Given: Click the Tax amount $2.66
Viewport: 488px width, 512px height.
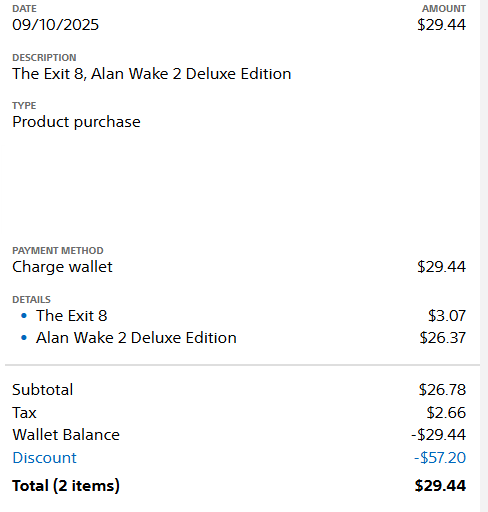Looking at the screenshot, I should (446, 413).
